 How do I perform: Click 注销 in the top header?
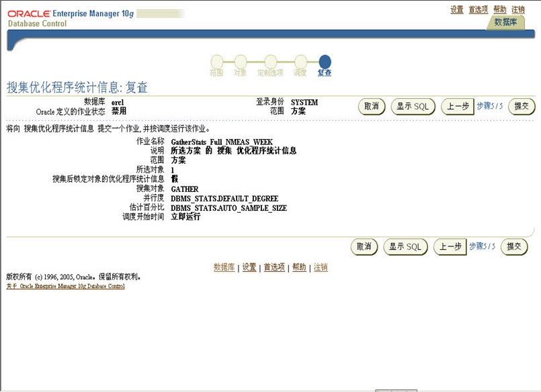[x=517, y=9]
